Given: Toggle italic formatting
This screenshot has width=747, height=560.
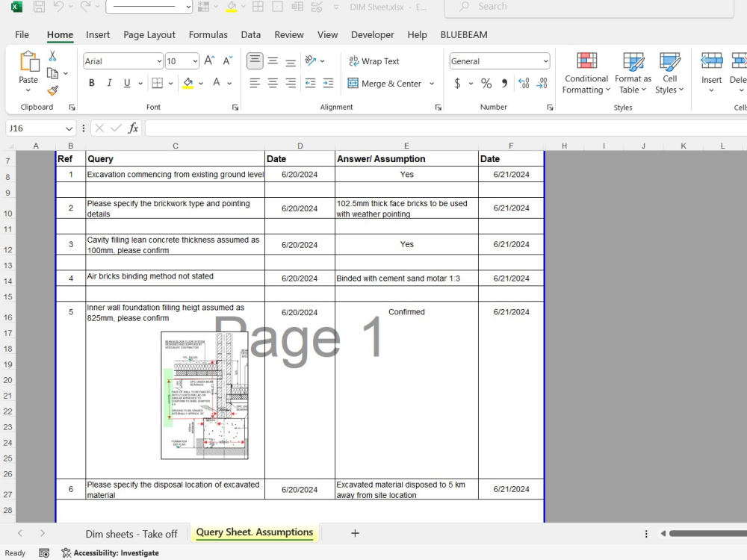Looking at the screenshot, I should [x=108, y=83].
